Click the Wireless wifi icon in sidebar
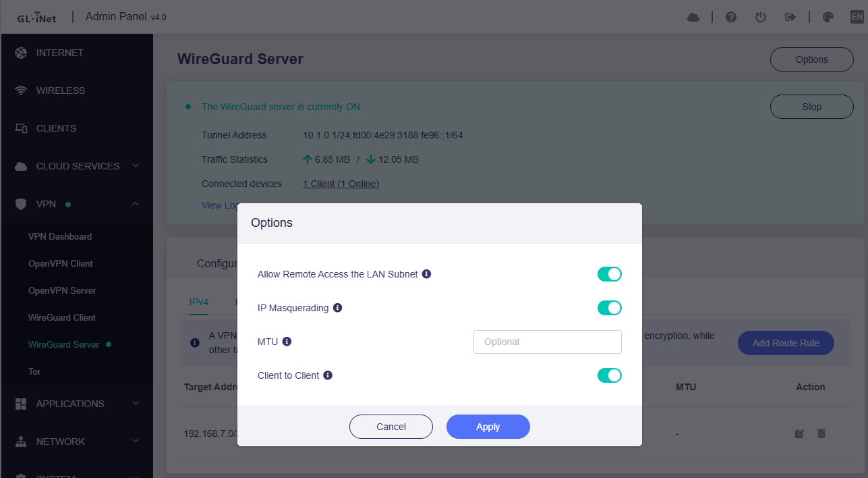Screen dimensions: 868x478 coord(21,90)
